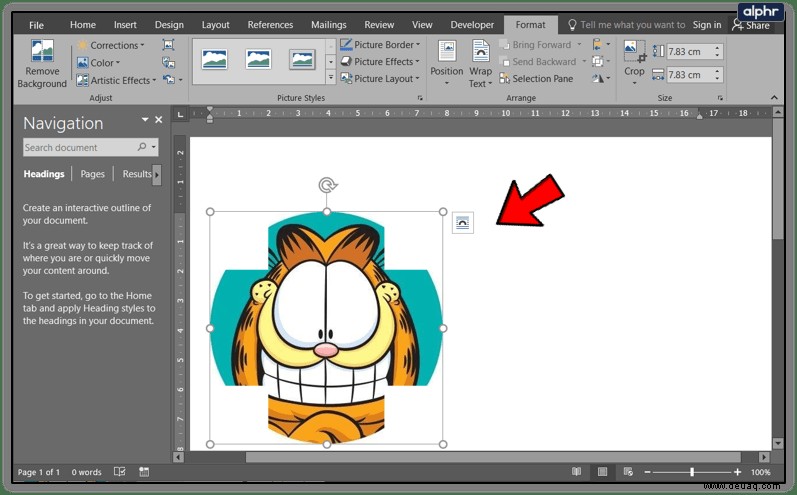Open the File tab
This screenshot has width=797, height=495.
[36, 25]
